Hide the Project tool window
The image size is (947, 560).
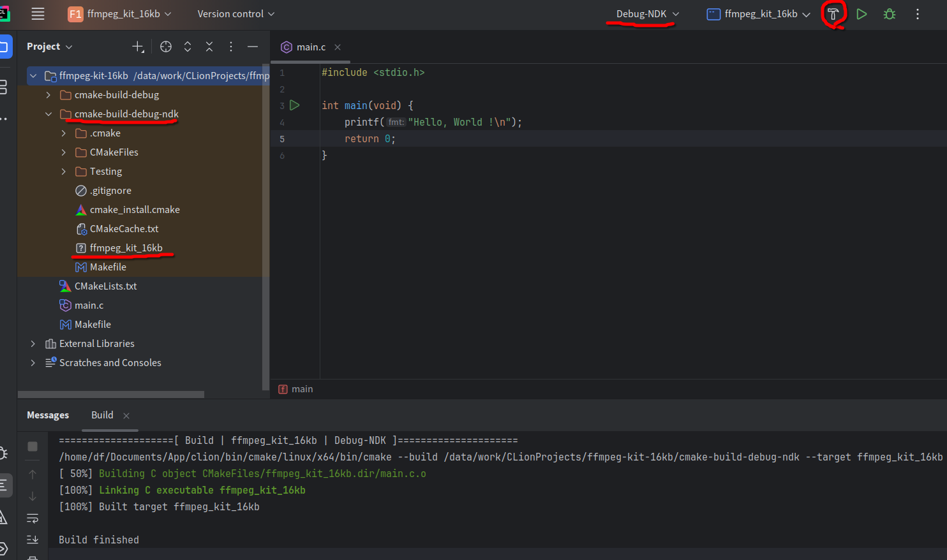click(253, 47)
